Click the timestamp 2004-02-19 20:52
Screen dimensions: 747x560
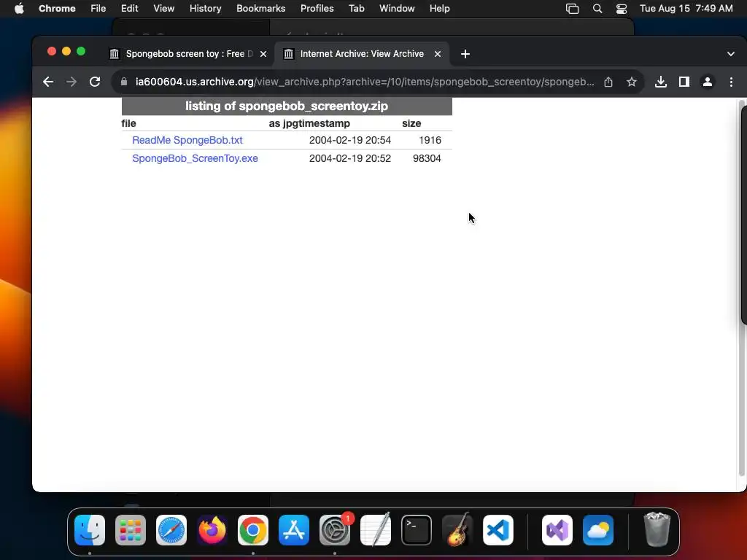(x=349, y=158)
